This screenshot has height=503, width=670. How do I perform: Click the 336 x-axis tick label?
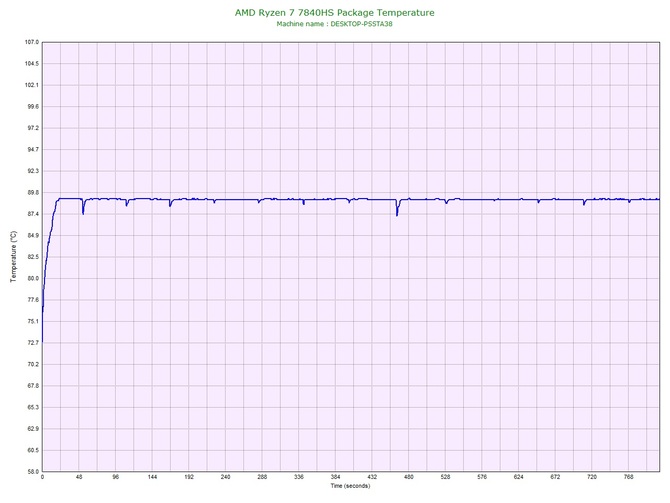[299, 477]
